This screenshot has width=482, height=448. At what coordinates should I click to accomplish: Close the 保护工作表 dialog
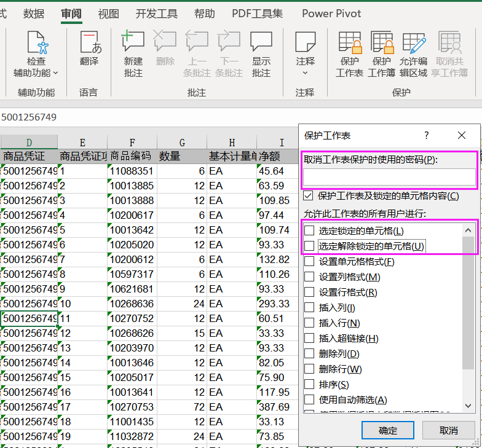(x=461, y=135)
